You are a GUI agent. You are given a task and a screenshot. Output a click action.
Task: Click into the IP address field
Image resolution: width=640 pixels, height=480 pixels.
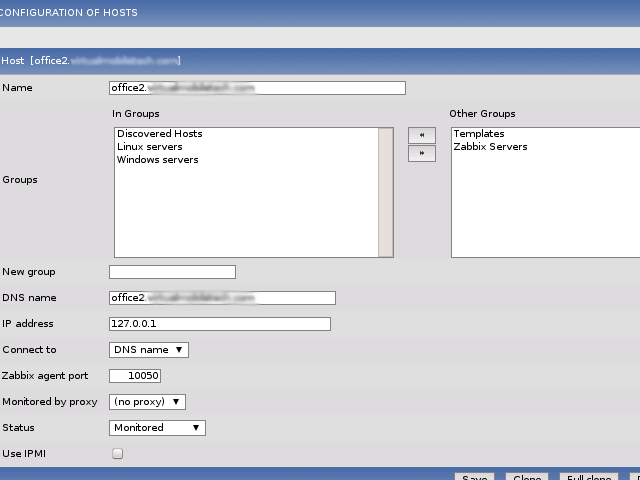220,324
